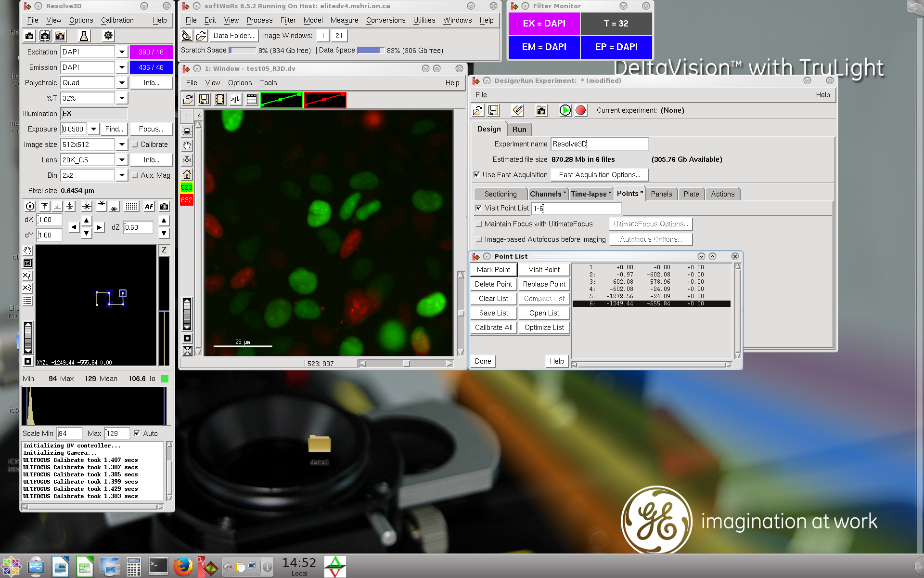Open the Conversions menu in softWoRx
The image size is (924, 578).
385,20
